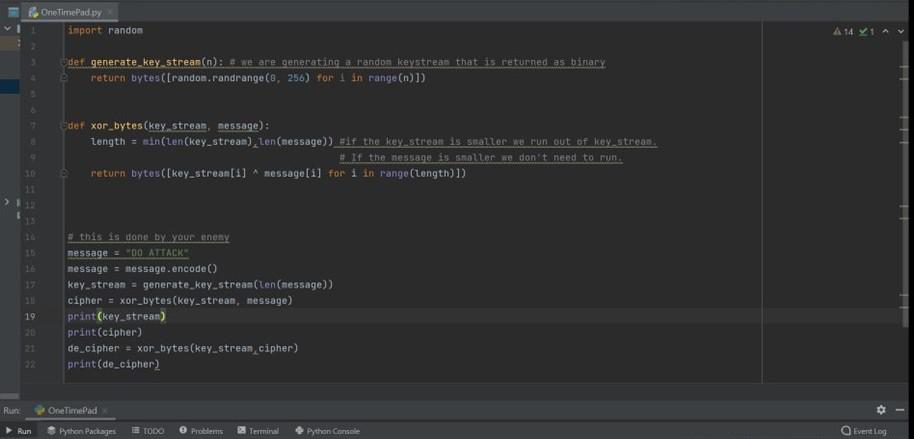Click 'message.encode()' on line 16
This screenshot has width=914, height=439.
(171, 269)
